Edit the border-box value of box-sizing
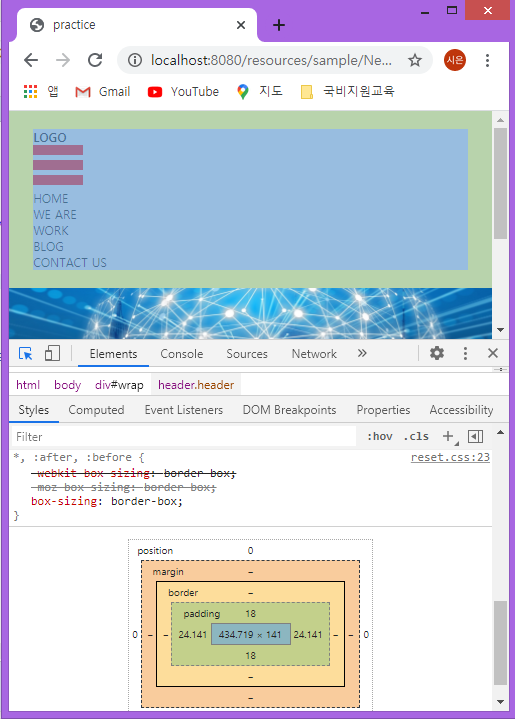Screen dimensions: 515x719 (145, 501)
